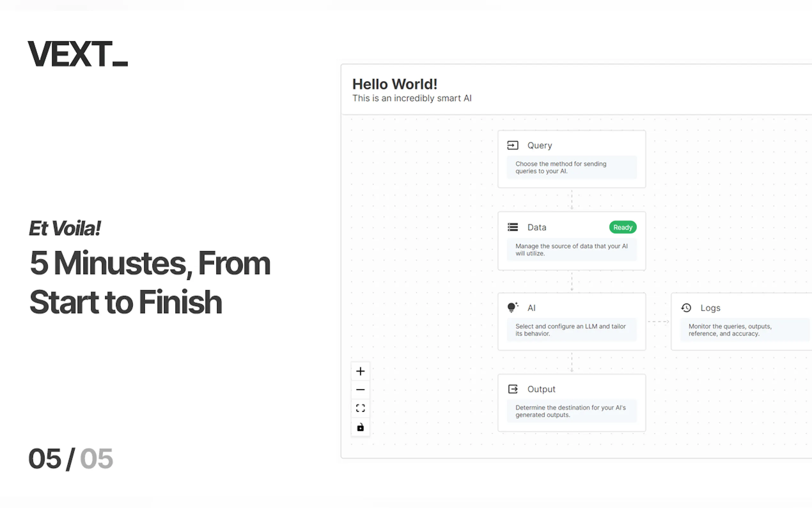Open the Query node title
This screenshot has width=812, height=508.
539,146
